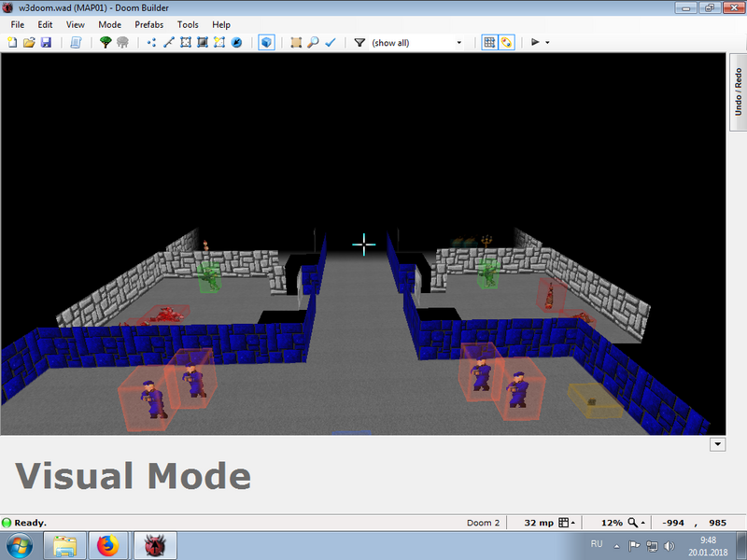
Task: Open the Tools menu
Action: pos(188,24)
